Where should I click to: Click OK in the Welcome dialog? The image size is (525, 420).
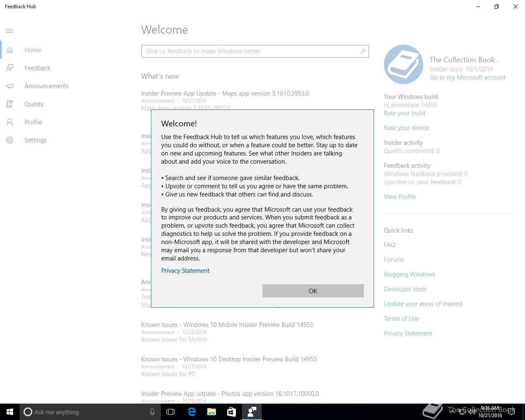point(313,291)
